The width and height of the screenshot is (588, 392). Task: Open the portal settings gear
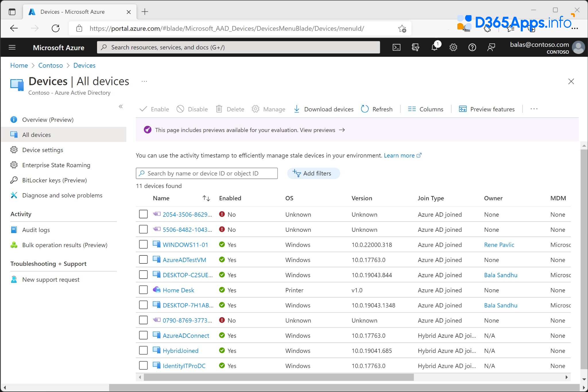click(453, 47)
